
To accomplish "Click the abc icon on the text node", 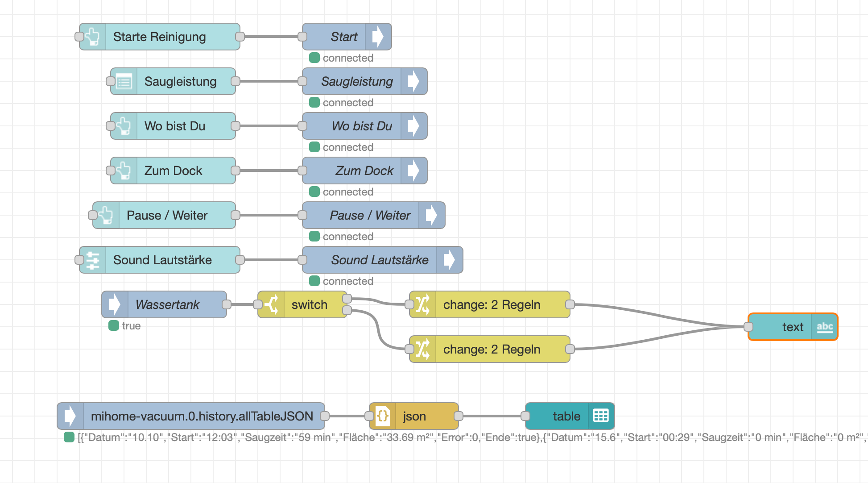I will coord(825,327).
